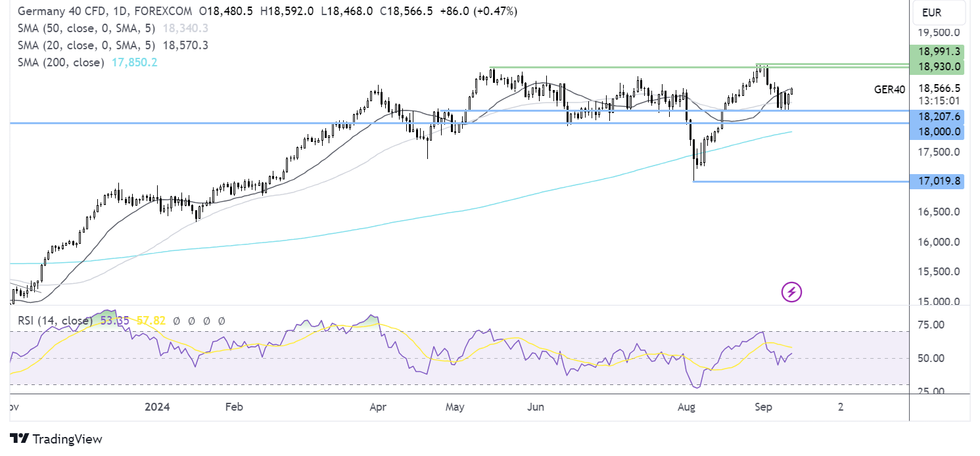Click the Sep label on time axis
The width and height of the screenshot is (980, 456).
click(x=763, y=407)
